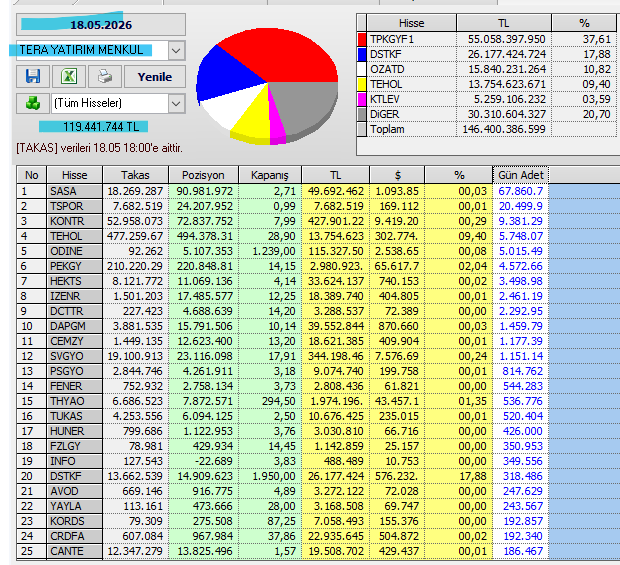
Task: Sort by the No column header
Action: click(32, 175)
